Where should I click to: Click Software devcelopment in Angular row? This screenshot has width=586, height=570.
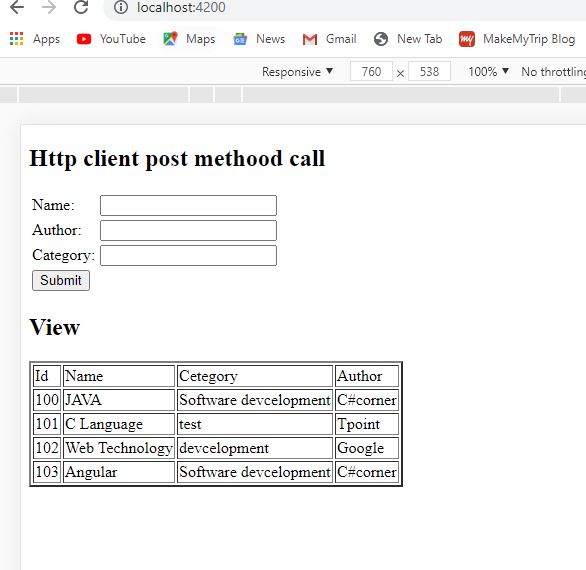tap(255, 472)
